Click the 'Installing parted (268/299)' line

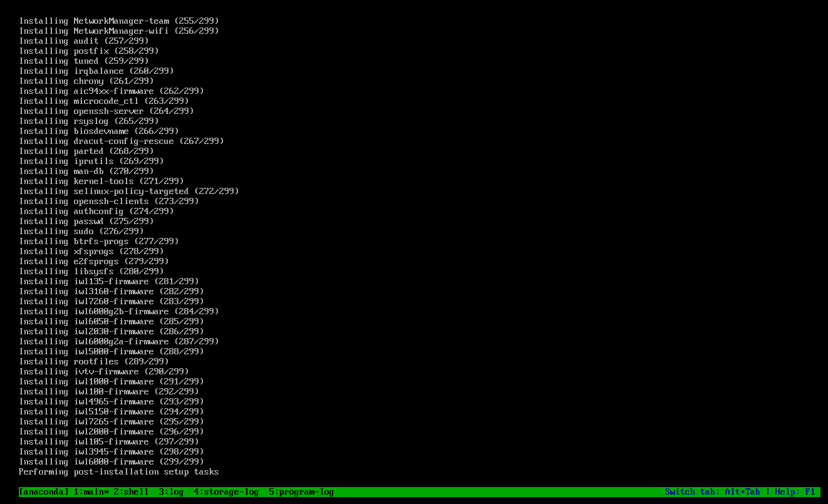coord(86,152)
